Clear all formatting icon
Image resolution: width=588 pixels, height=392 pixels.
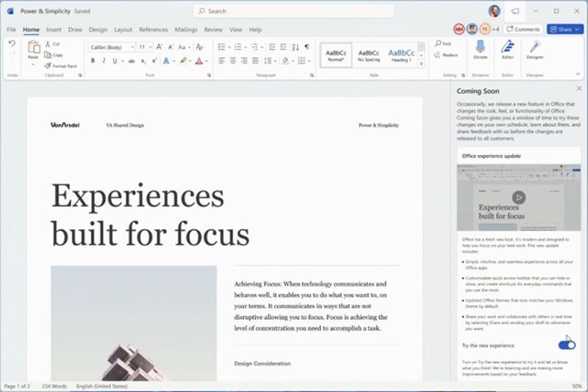pyautogui.click(x=199, y=47)
